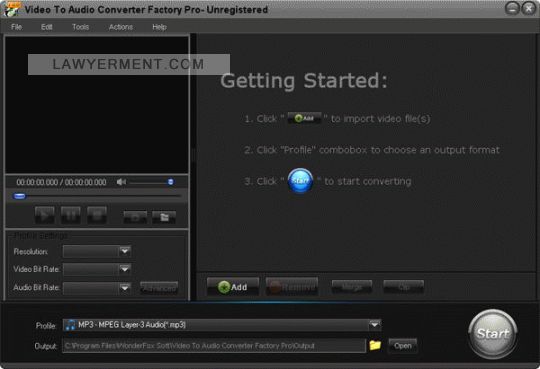The image size is (540, 369).
Task: Expand the Resolution dropdown
Action: (125, 251)
